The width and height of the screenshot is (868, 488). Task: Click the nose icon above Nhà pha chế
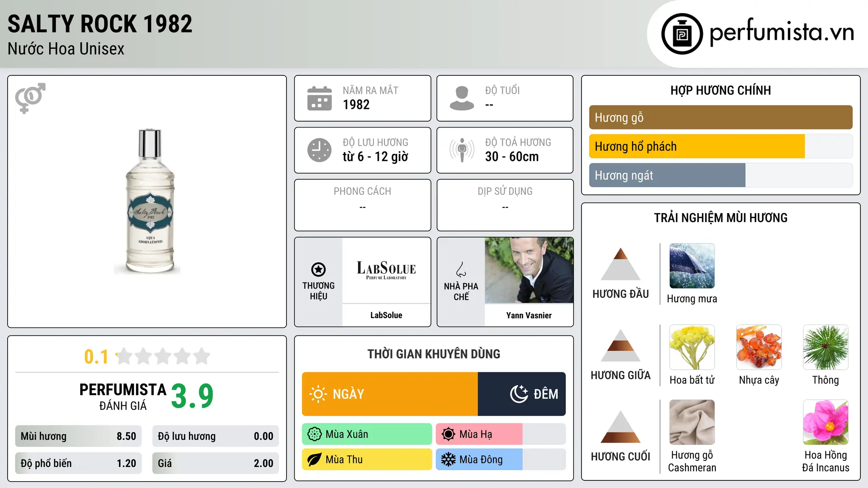[x=461, y=269]
